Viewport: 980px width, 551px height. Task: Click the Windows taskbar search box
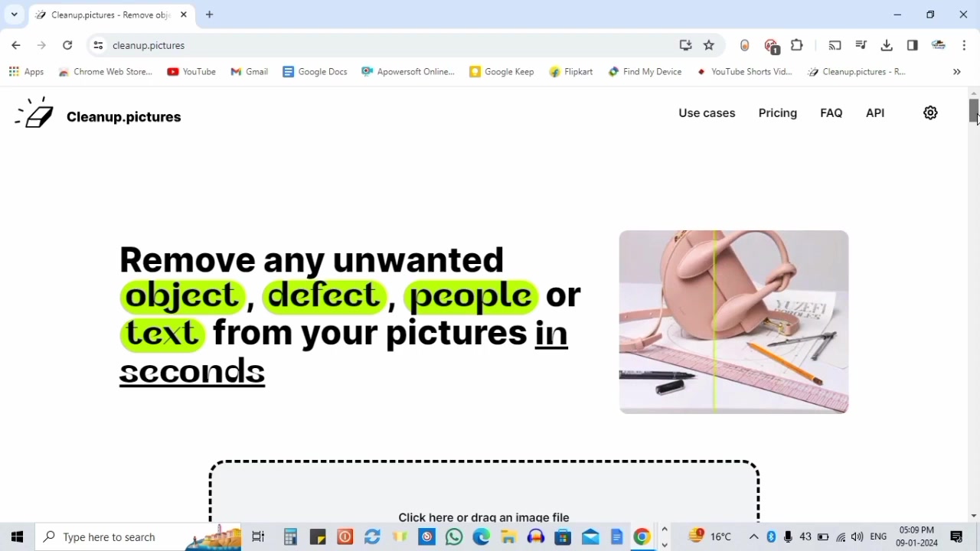(x=139, y=536)
